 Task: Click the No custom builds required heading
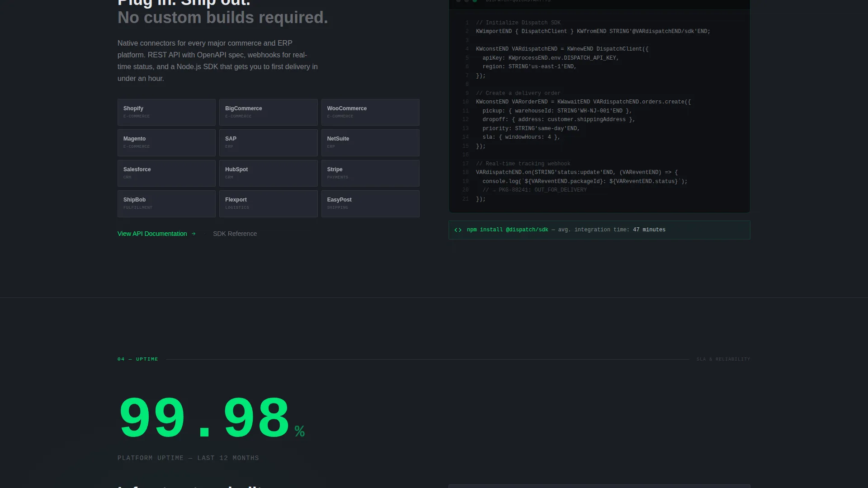click(223, 18)
